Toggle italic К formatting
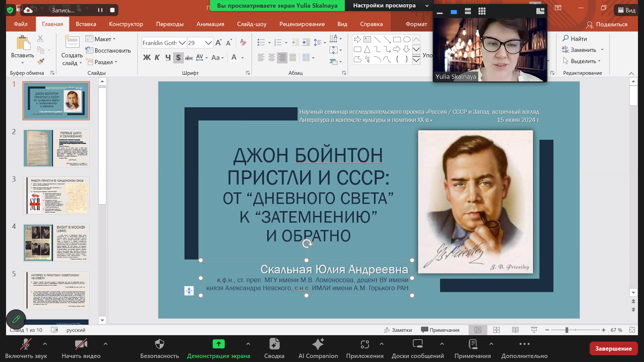644x362 pixels. pyautogui.click(x=157, y=58)
